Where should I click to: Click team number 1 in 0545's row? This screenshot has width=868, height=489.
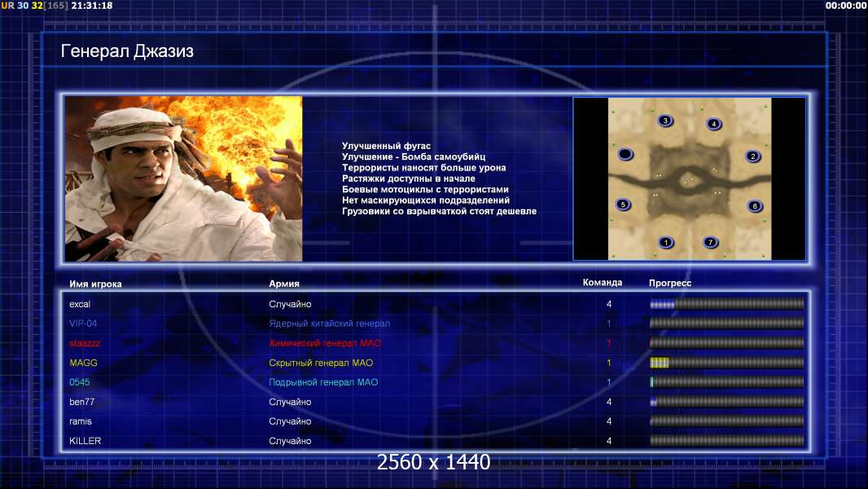coord(609,382)
